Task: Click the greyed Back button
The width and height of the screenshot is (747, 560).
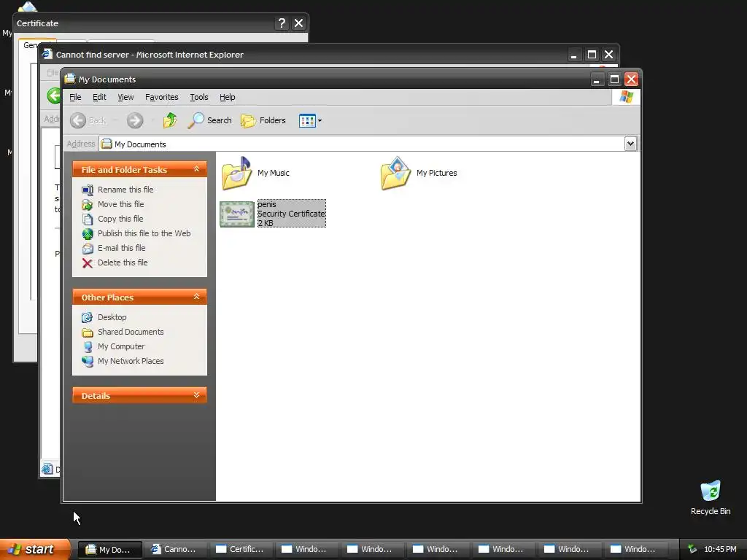Action: coord(88,120)
